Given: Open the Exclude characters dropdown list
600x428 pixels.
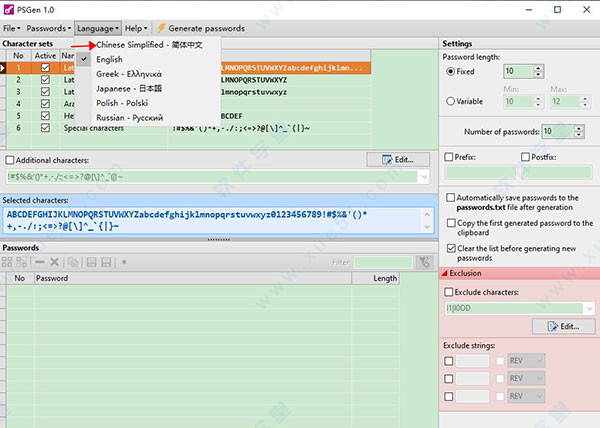Looking at the screenshot, I should click(x=589, y=309).
